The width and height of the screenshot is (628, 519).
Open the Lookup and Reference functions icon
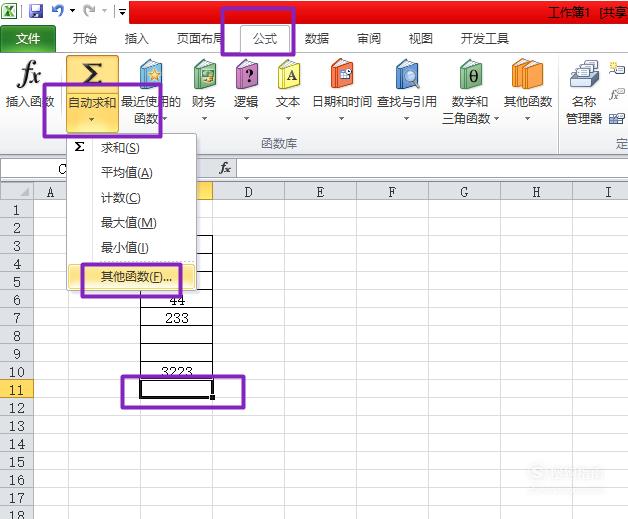click(x=407, y=74)
